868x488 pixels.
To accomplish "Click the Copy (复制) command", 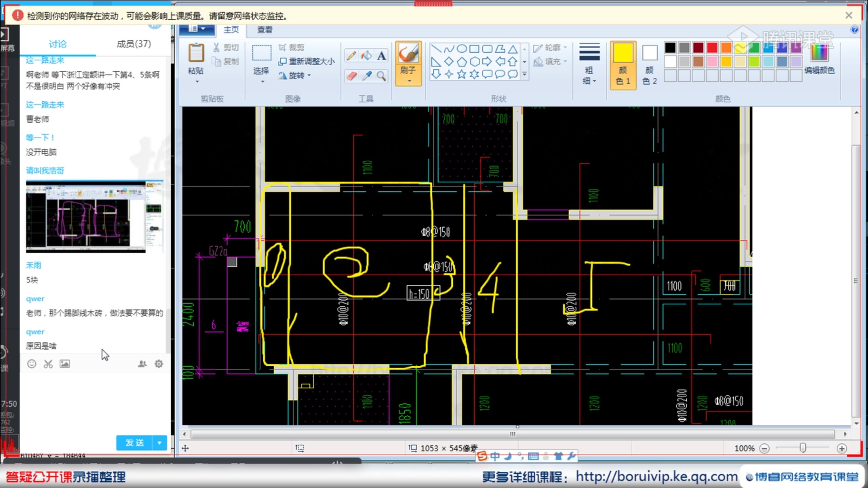I will pos(226,62).
